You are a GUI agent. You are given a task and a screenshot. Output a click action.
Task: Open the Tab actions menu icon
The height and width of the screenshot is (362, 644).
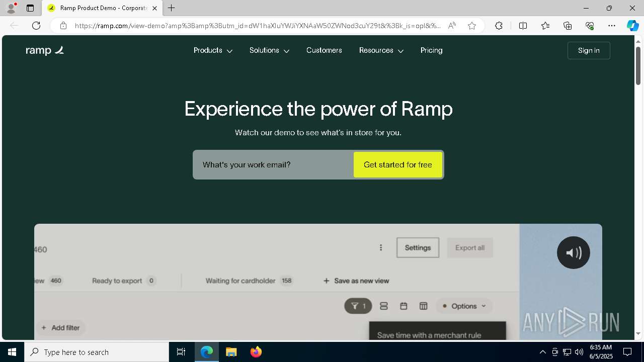tap(30, 8)
